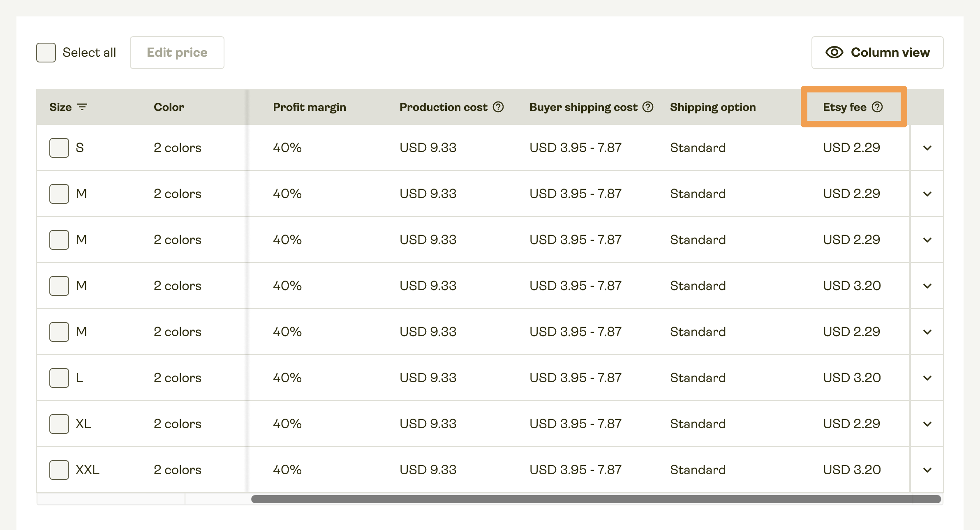Click the horizontal table scrollbar
This screenshot has width=980, height=530.
click(x=595, y=499)
